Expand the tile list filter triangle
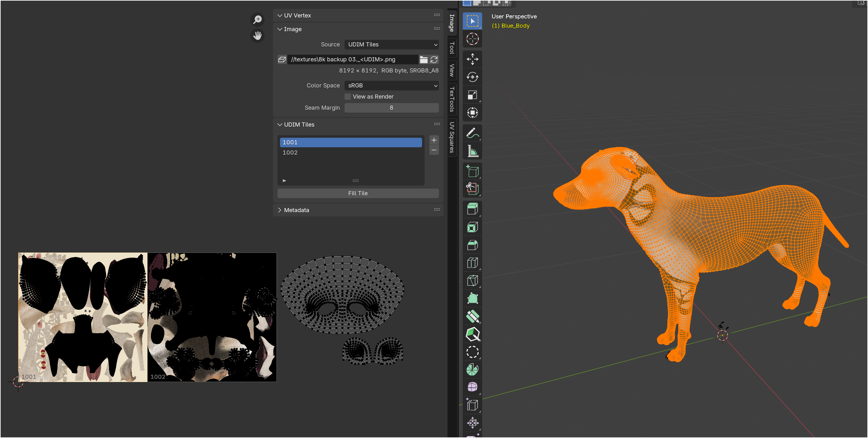 pyautogui.click(x=284, y=181)
